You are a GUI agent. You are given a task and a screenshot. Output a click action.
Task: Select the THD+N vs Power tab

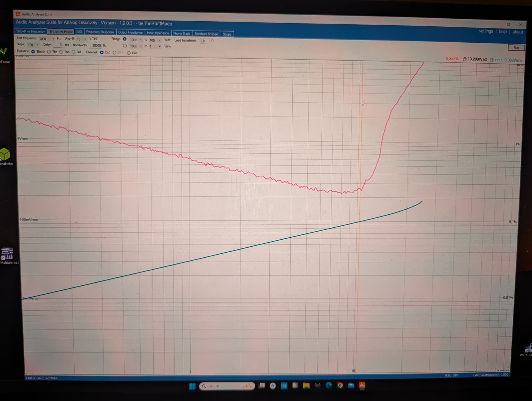coord(61,32)
